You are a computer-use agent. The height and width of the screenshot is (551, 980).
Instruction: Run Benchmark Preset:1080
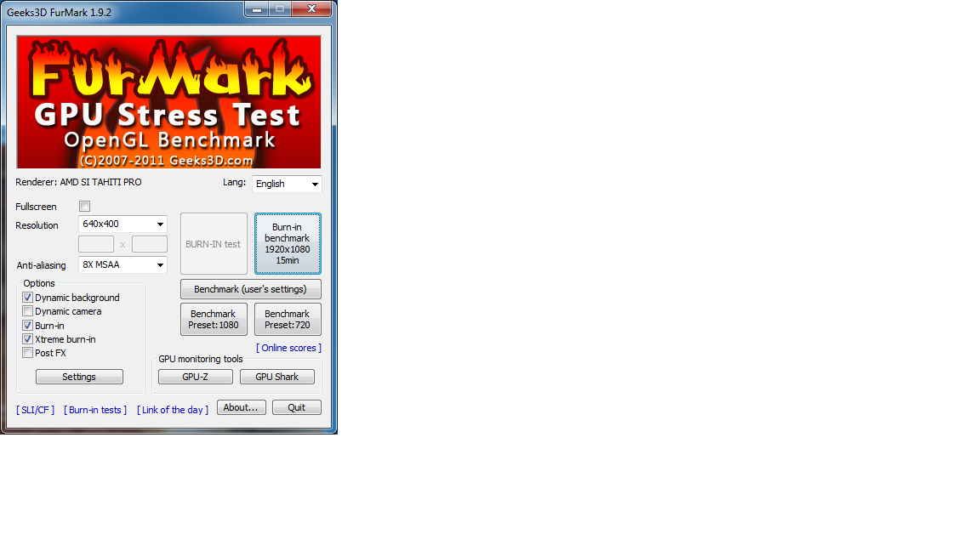click(214, 319)
